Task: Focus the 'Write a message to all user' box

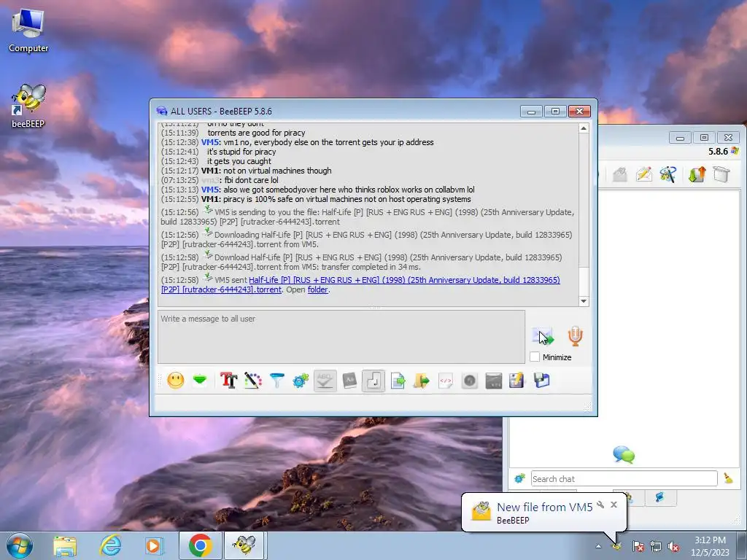Action: click(341, 337)
